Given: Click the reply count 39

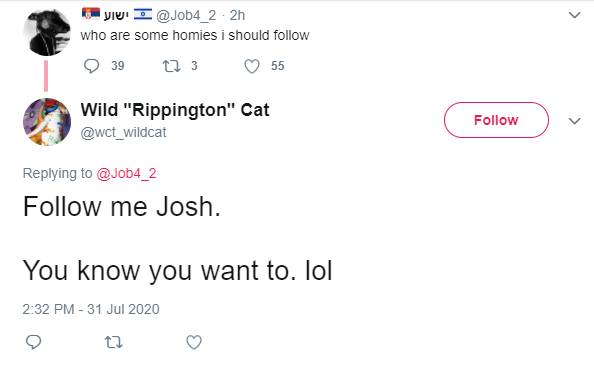Looking at the screenshot, I should point(117,66).
